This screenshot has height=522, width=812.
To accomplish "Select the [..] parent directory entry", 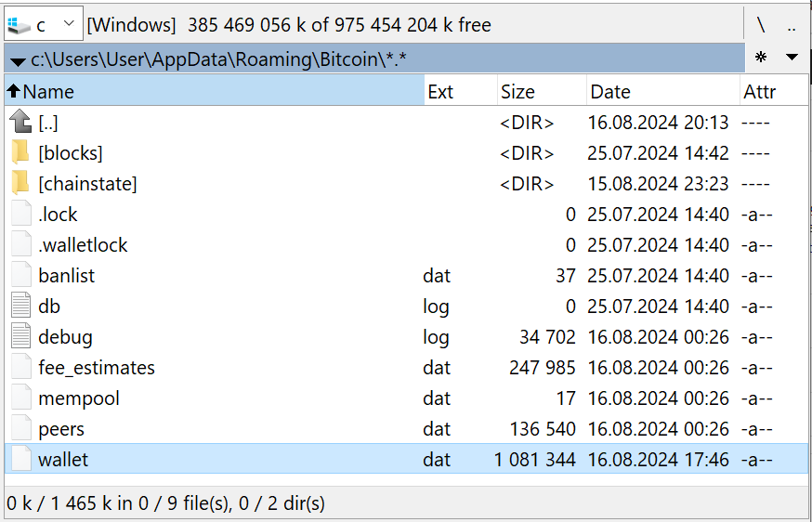I will pos(48,123).
